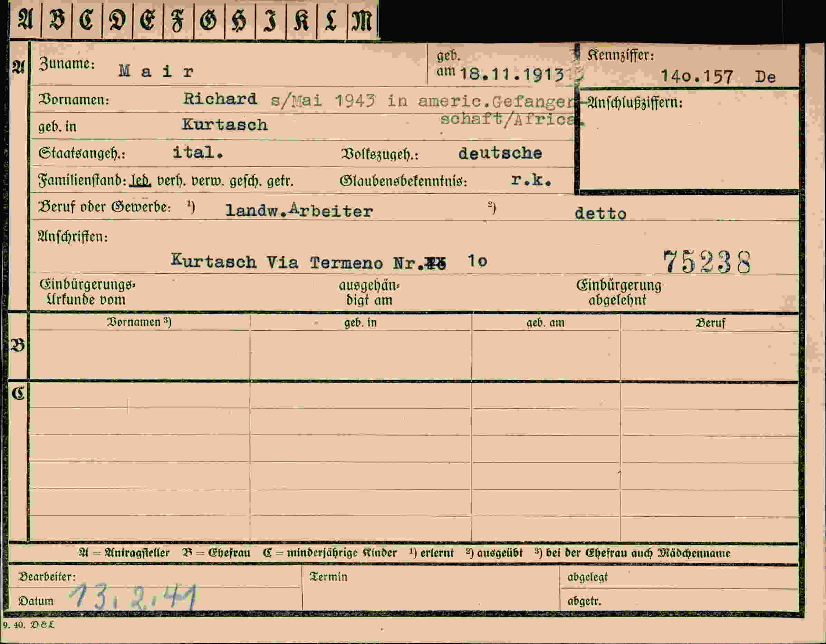The height and width of the screenshot is (644, 826).
Task: Click the 'Beruf' column header in the table
Action: (x=710, y=323)
